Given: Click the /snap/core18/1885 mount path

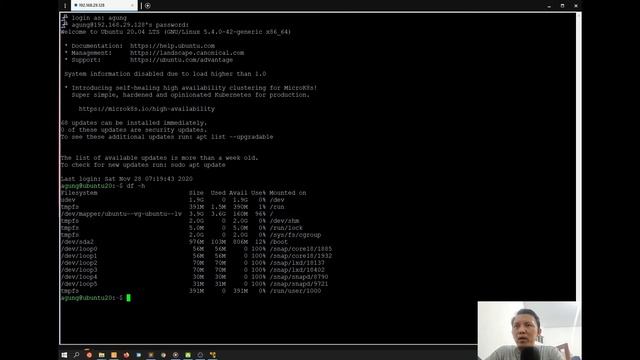Looking at the screenshot, I should [x=301, y=249].
